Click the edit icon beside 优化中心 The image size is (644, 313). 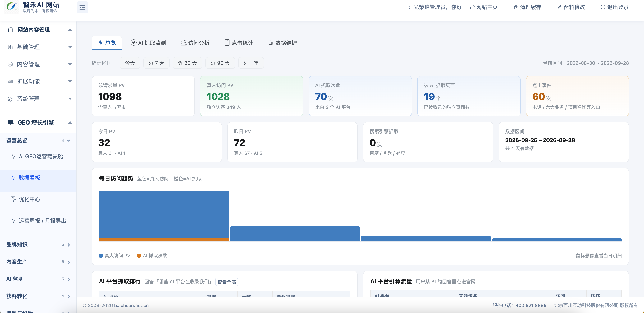point(13,199)
